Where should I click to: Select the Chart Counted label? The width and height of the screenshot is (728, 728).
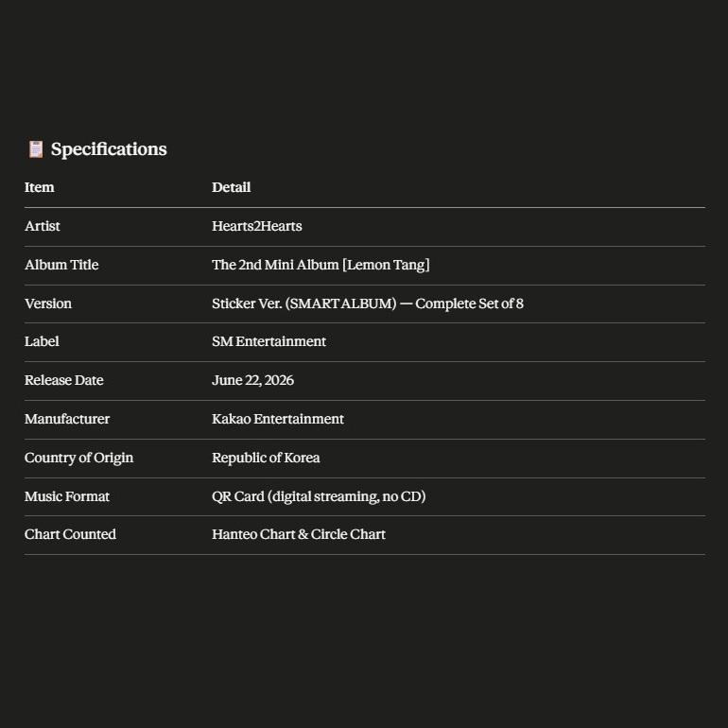71,534
